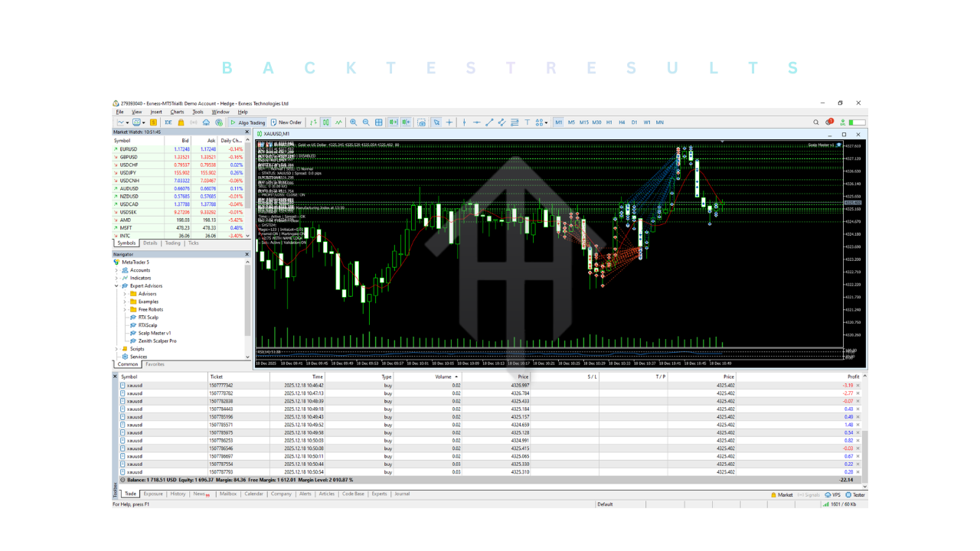The image size is (980, 551).
Task: Expand the Expert Advisors tree
Action: point(116,285)
